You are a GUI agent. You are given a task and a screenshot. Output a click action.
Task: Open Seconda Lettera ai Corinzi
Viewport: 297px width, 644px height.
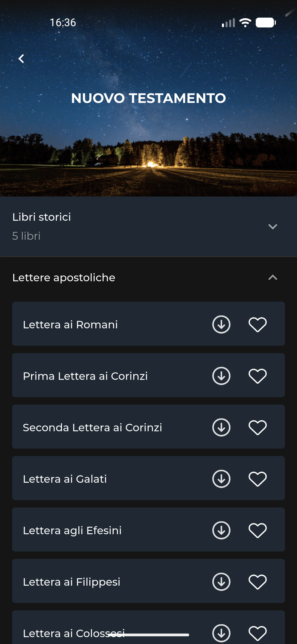click(92, 427)
